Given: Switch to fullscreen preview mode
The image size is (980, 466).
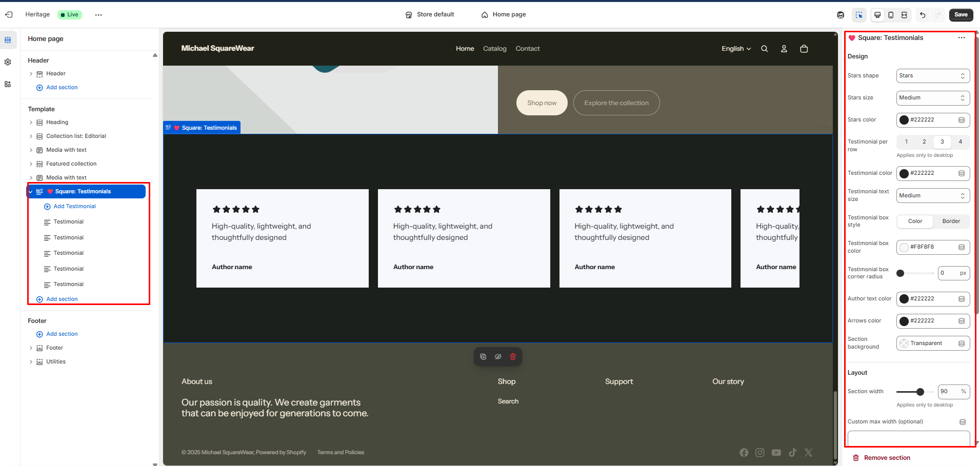Looking at the screenshot, I should coord(904,15).
